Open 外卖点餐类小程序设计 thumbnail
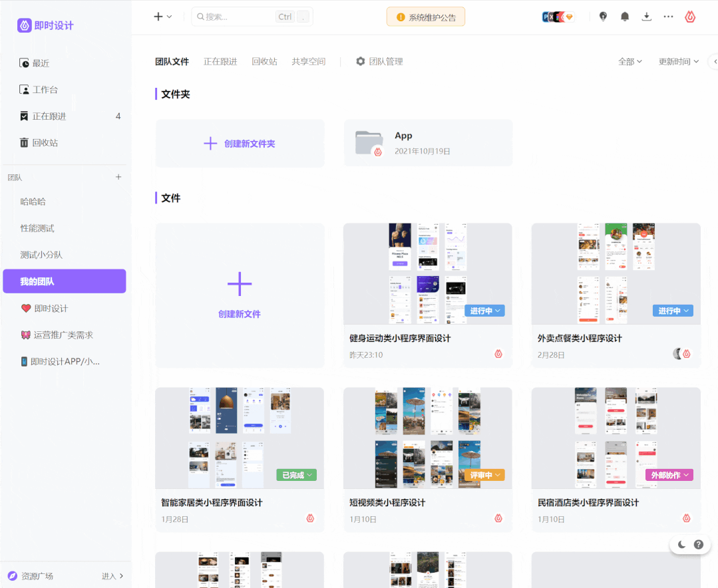The image size is (718, 588). tap(616, 273)
